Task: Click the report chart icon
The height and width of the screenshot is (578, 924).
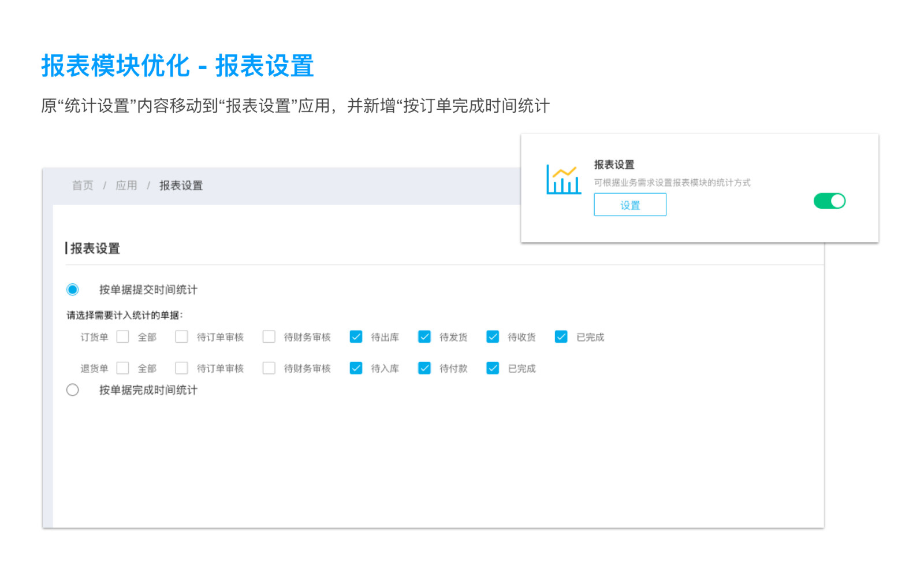Action: (563, 180)
